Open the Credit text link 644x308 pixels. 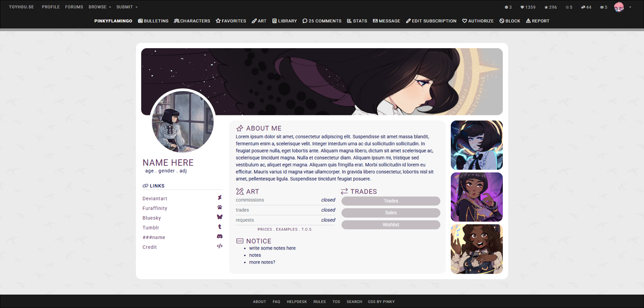point(149,247)
